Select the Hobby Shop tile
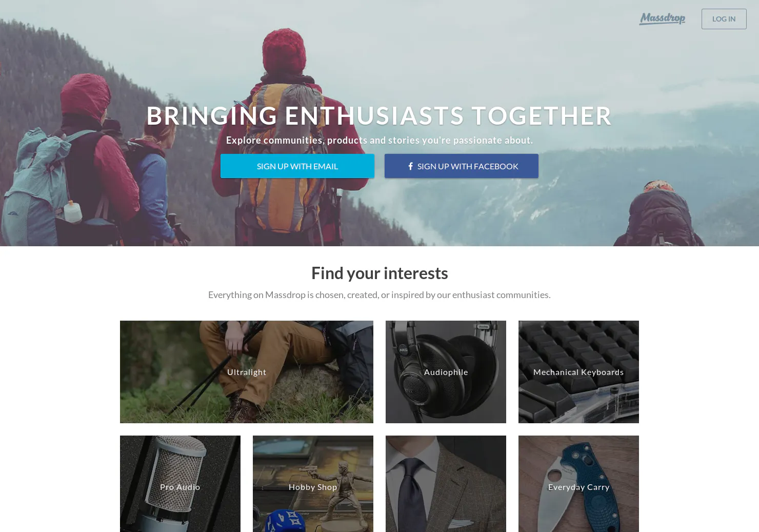The width and height of the screenshot is (759, 532). [x=313, y=484]
